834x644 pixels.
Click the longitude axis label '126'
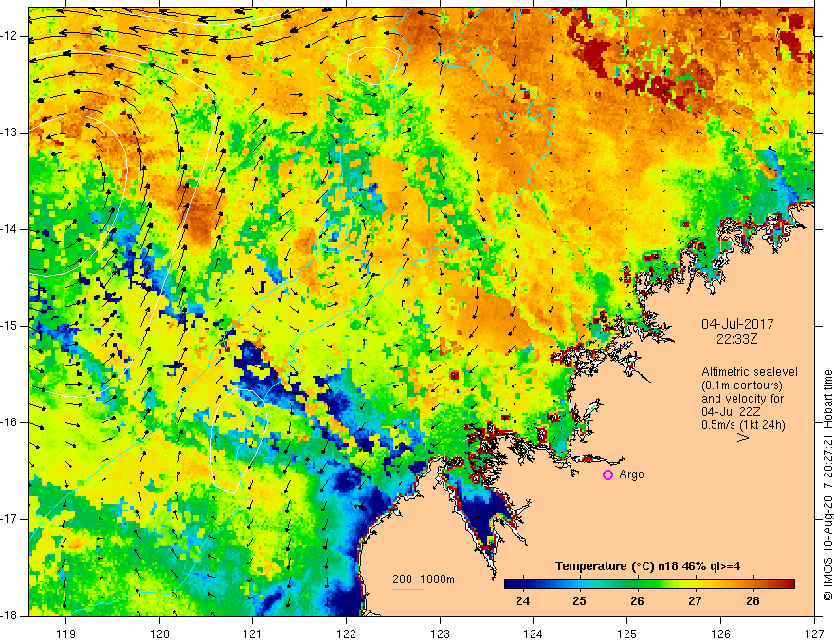coord(720,634)
